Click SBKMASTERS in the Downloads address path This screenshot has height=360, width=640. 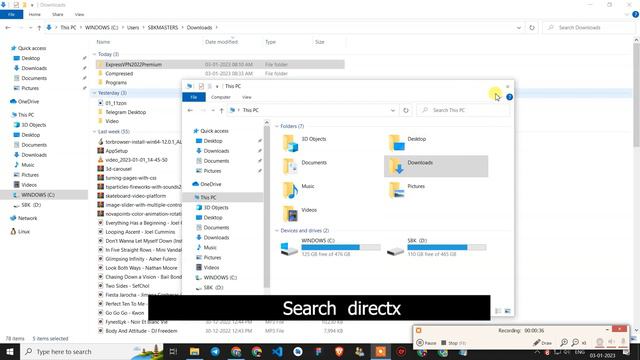(x=163, y=28)
